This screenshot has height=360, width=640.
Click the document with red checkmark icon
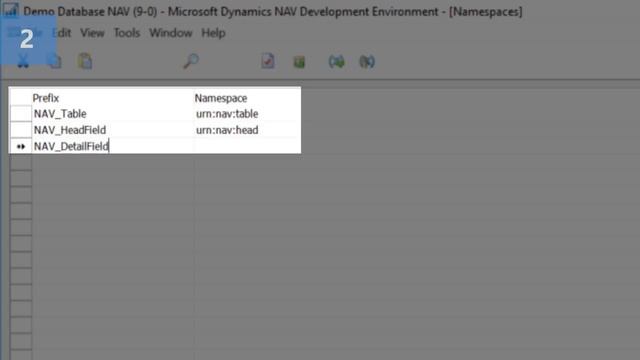[x=268, y=61]
